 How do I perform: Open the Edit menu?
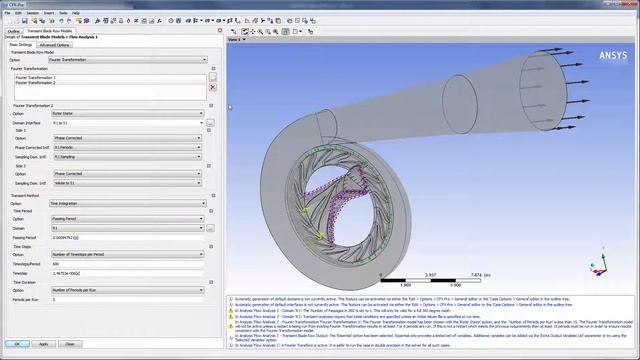(18, 13)
